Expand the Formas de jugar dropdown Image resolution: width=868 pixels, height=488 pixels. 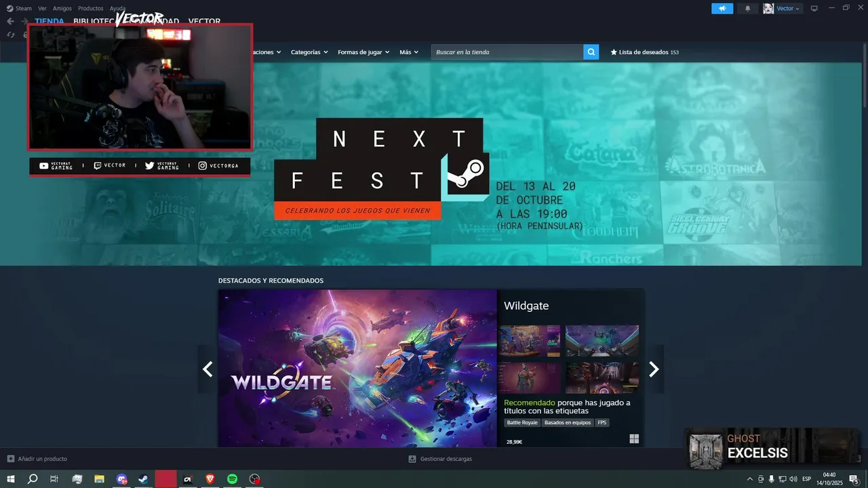[x=363, y=52]
